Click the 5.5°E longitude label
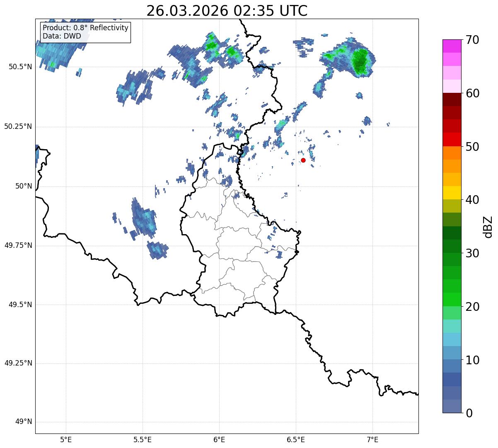 pyautogui.click(x=143, y=440)
